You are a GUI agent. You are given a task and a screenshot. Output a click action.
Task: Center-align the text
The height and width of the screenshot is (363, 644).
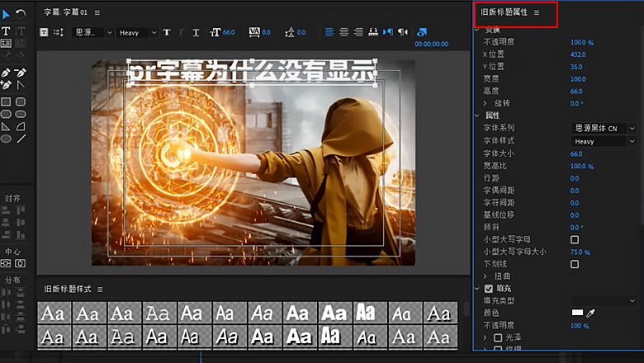[x=344, y=32]
